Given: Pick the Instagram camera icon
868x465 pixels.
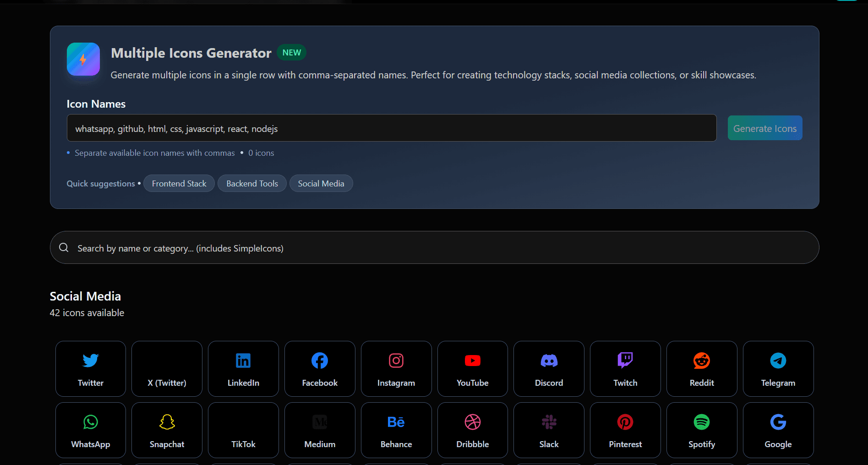Looking at the screenshot, I should tap(396, 361).
